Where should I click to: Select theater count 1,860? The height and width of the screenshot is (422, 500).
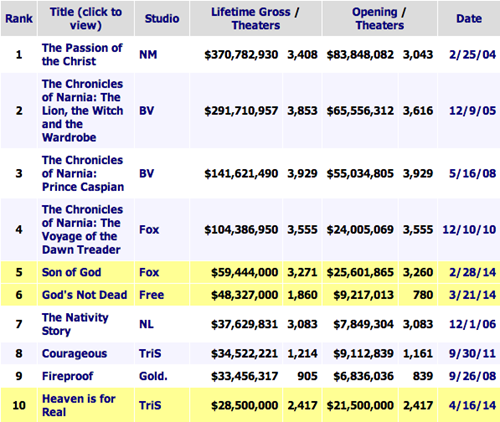tap(302, 295)
